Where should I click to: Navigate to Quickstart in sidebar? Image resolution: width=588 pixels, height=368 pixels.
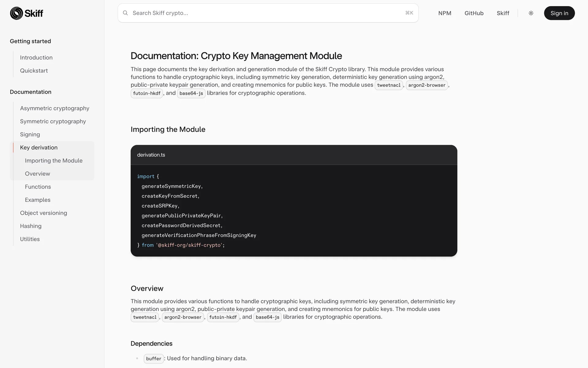(x=34, y=71)
